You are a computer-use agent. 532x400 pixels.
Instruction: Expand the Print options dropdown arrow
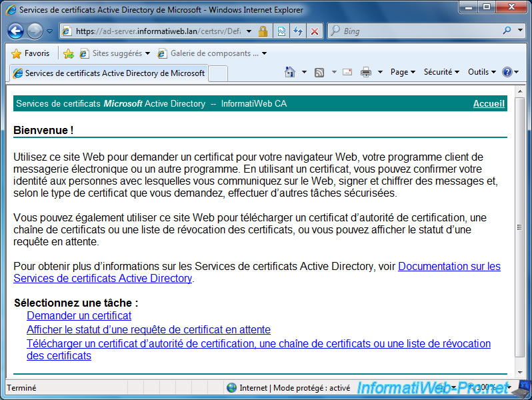coord(380,72)
